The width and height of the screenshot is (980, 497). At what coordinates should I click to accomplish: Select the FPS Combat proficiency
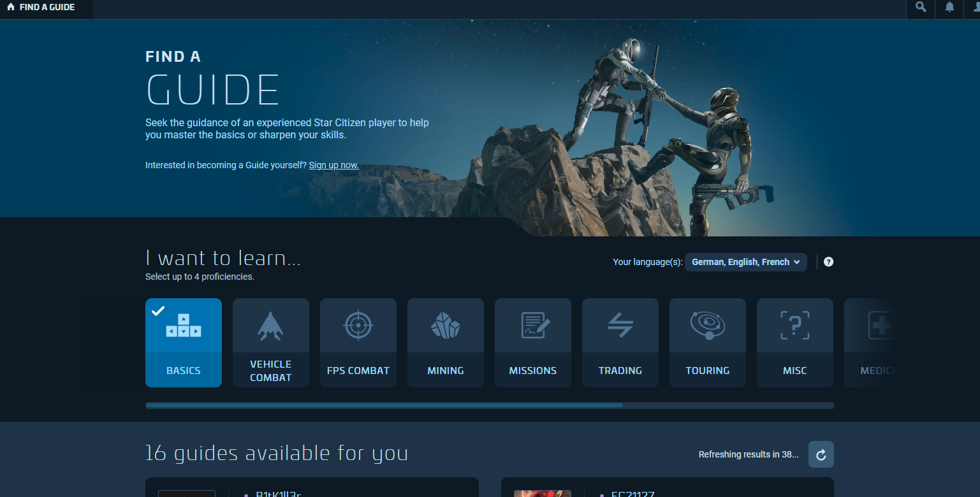click(358, 343)
